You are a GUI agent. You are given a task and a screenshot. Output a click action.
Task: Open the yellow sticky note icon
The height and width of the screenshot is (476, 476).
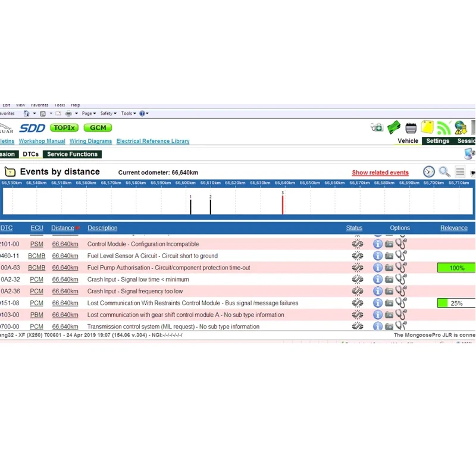pyautogui.click(x=427, y=127)
